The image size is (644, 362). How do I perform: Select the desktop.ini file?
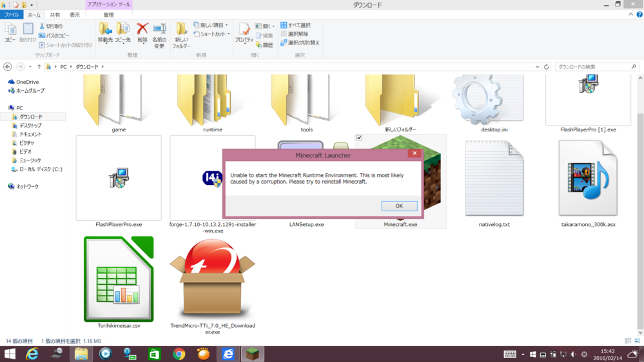[x=494, y=102]
